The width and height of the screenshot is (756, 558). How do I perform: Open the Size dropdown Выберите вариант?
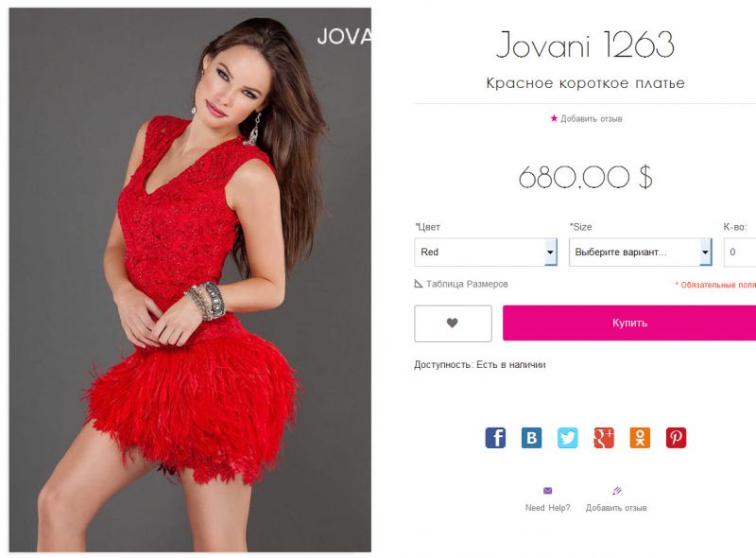641,252
